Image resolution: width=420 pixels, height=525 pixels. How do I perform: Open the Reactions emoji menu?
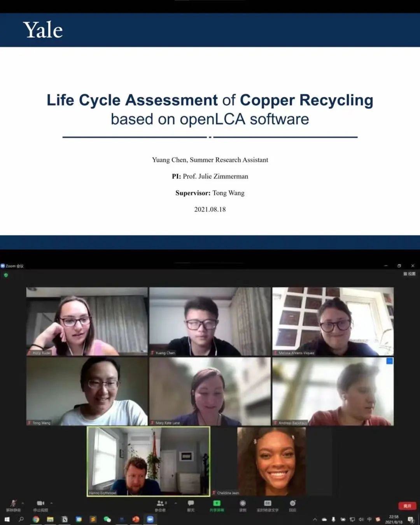293,504
